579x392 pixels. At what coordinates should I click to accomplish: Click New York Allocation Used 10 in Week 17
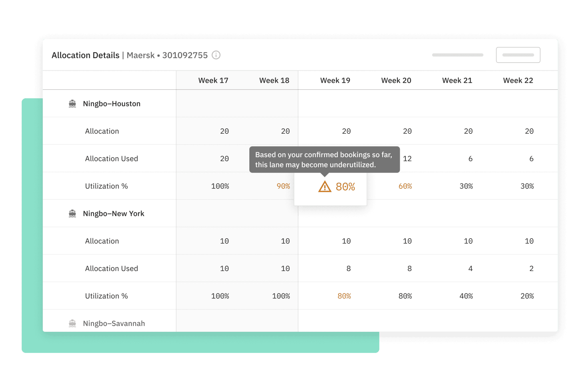tap(224, 268)
